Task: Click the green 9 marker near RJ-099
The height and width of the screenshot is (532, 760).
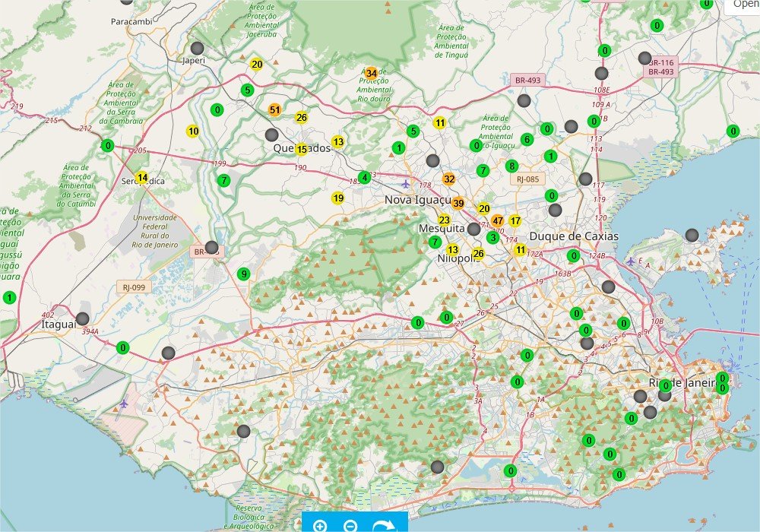Action: (242, 273)
